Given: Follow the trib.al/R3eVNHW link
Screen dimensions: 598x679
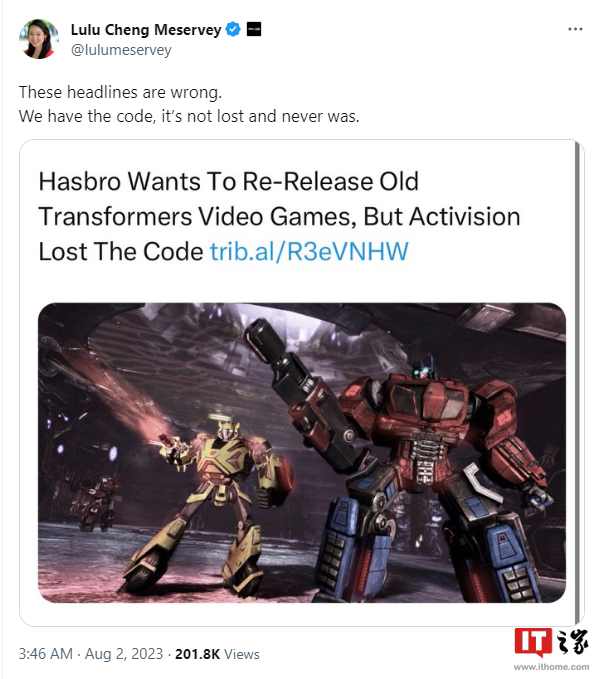Looking at the screenshot, I should pos(309,252).
